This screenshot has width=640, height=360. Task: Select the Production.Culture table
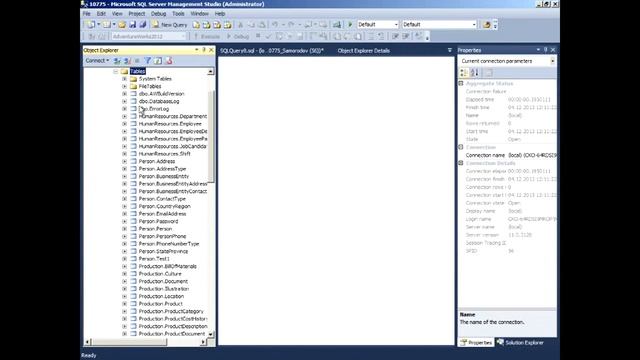(160, 273)
